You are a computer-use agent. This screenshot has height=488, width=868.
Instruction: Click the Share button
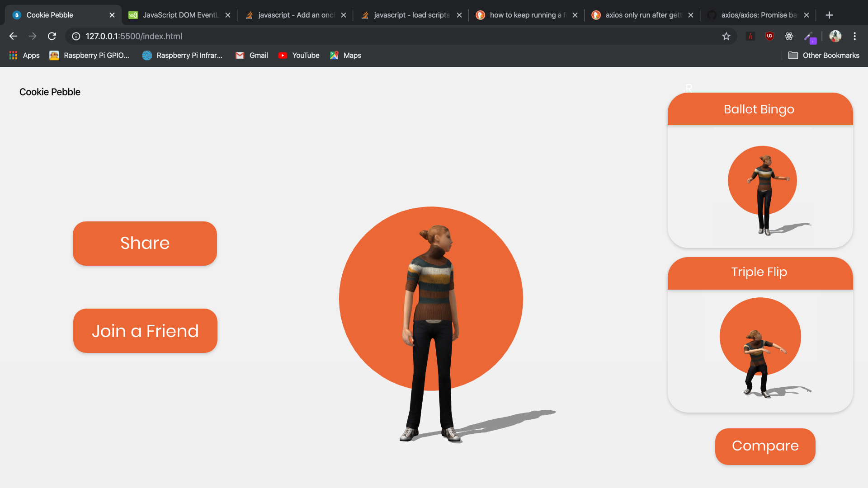pos(145,243)
